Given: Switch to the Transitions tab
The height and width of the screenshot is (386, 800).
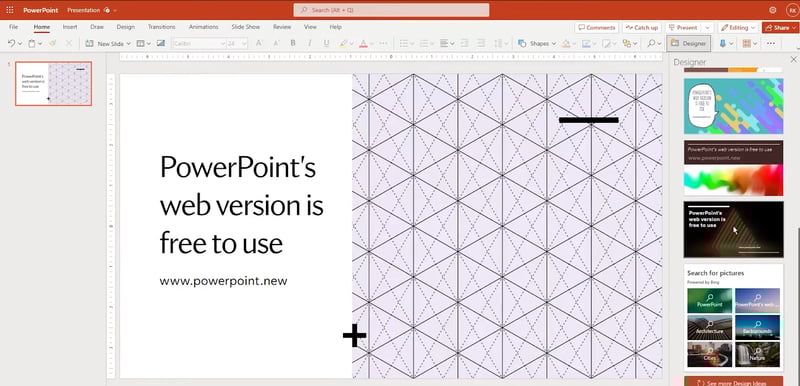Looking at the screenshot, I should tap(161, 27).
